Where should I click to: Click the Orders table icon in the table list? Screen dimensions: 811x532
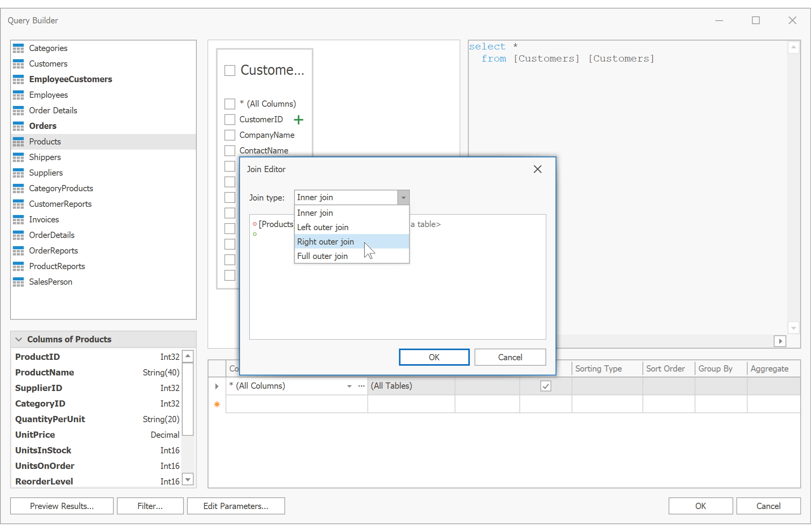18,126
